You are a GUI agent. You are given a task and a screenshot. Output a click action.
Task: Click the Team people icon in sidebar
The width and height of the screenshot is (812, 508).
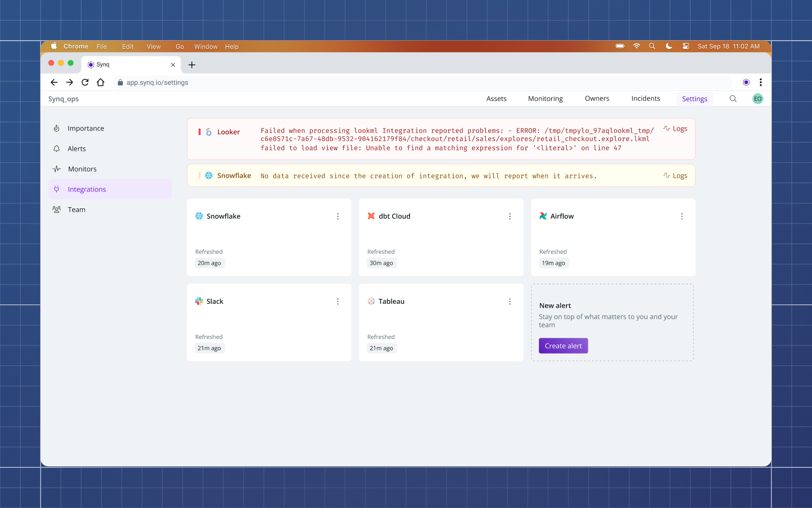[x=57, y=209]
